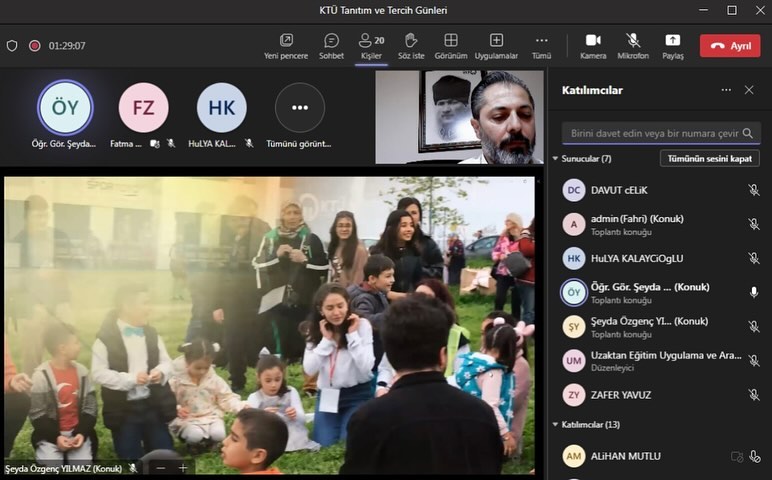Click the Birini davet edin search field
This screenshot has height=480, width=772.
point(651,133)
